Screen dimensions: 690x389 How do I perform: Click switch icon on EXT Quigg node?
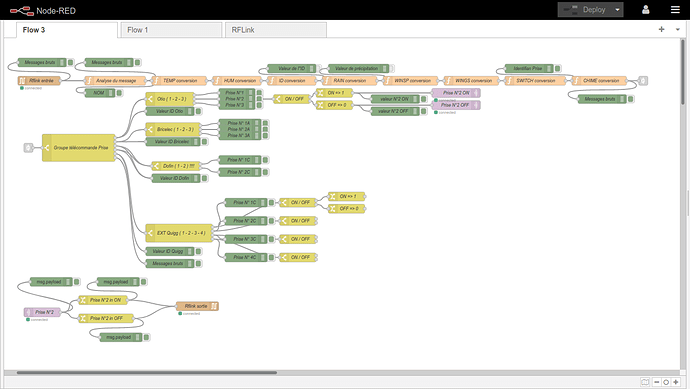(x=150, y=233)
